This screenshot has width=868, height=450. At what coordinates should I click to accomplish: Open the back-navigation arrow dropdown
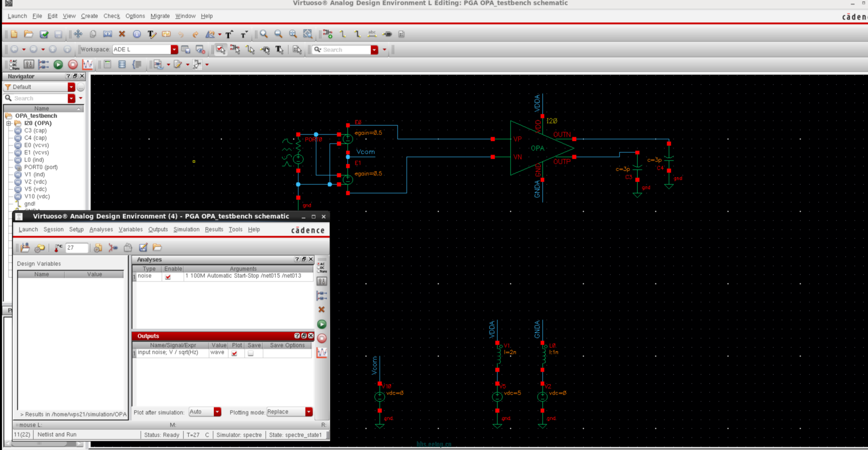coord(24,49)
